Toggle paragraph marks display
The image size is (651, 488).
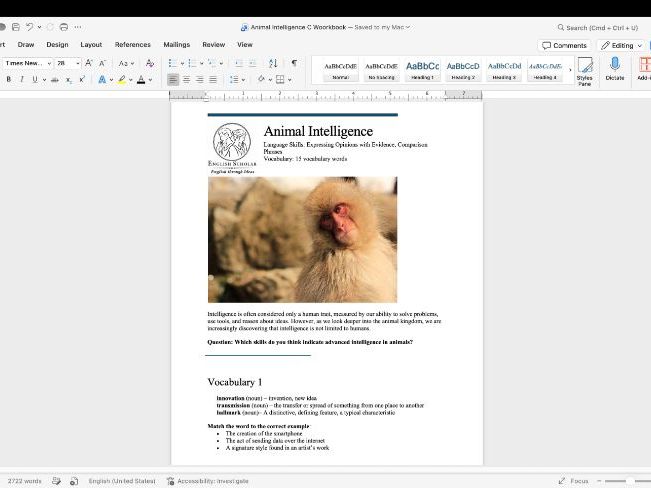pyautogui.click(x=294, y=63)
